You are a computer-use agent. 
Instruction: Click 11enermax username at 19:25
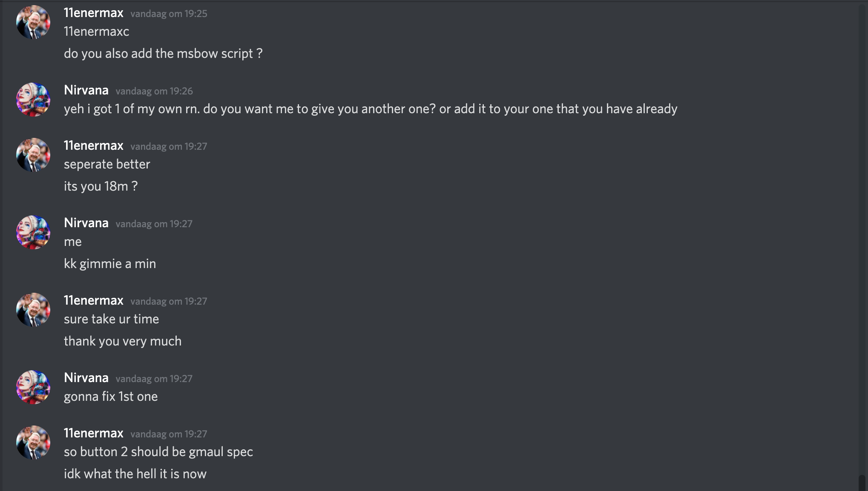coord(94,13)
